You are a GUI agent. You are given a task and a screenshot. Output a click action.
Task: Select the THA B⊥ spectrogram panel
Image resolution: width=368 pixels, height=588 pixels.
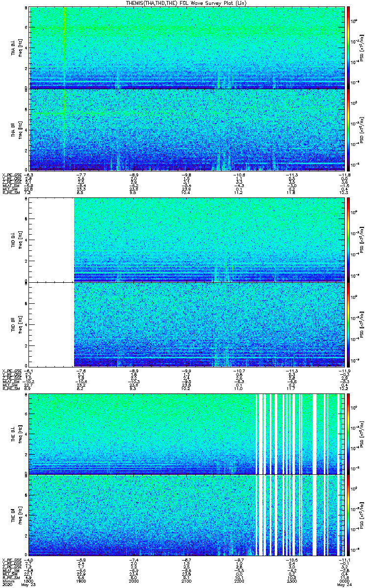(x=187, y=48)
